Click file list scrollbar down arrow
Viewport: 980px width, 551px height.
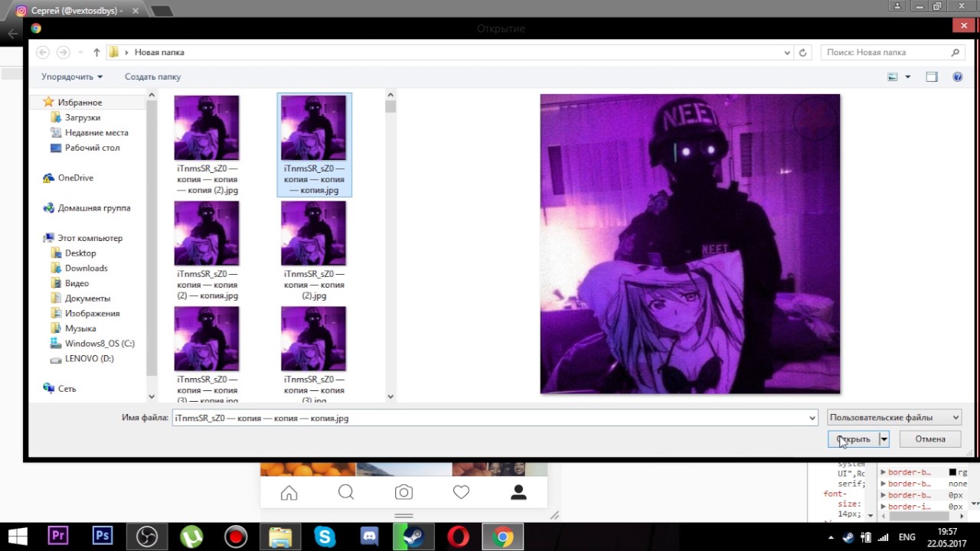pos(390,396)
